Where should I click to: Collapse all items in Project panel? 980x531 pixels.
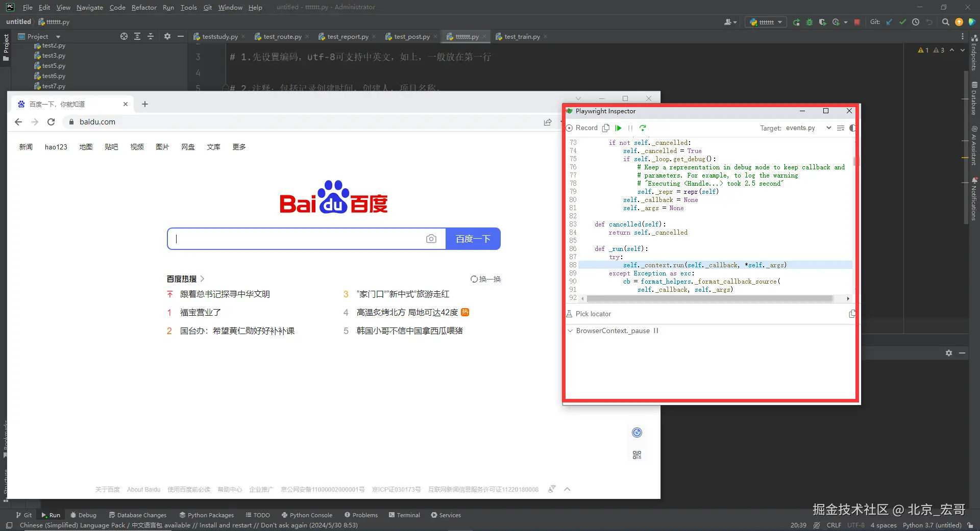pyautogui.click(x=151, y=36)
